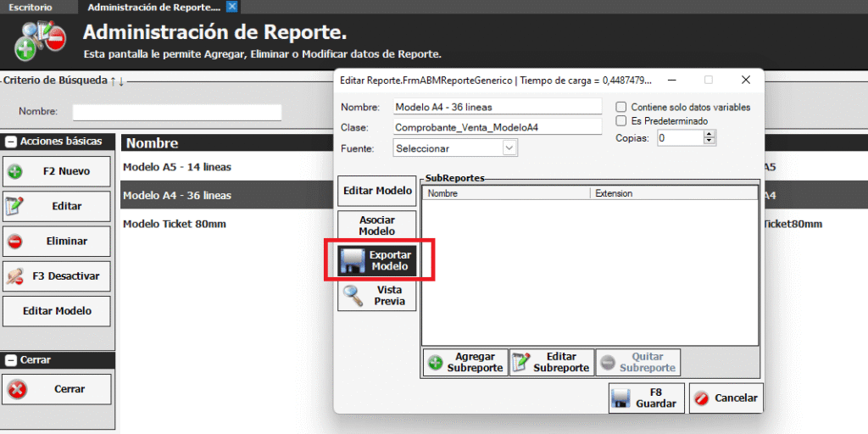Enable Contiene solo datos variables checkbox
Viewport: 868px width, 434px height.
click(621, 108)
